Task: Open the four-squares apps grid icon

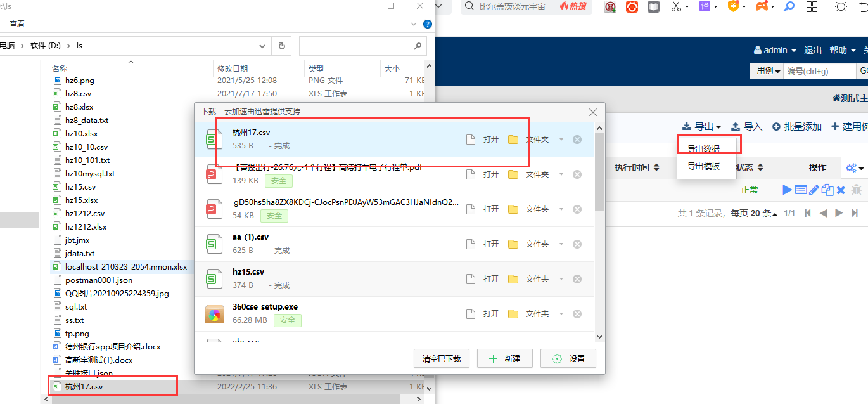Action: [812, 6]
